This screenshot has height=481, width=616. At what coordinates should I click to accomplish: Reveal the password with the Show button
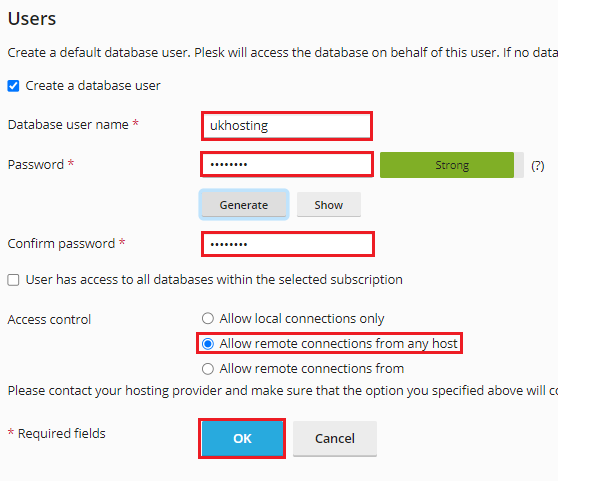pyautogui.click(x=328, y=205)
